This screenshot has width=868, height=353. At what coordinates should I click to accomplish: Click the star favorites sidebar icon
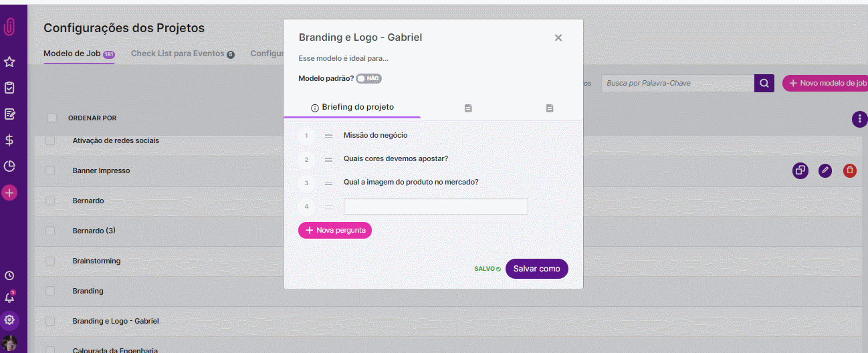(x=9, y=62)
